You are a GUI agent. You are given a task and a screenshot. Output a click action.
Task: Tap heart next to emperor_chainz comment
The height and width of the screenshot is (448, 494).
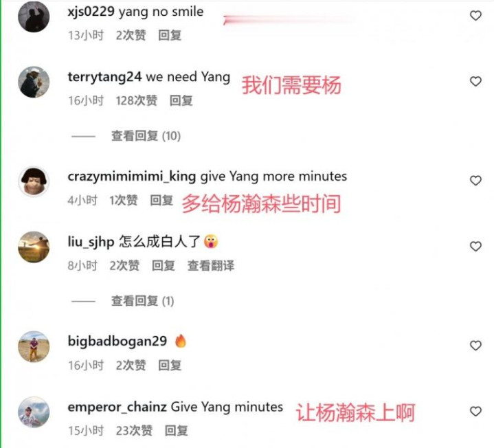click(x=475, y=411)
